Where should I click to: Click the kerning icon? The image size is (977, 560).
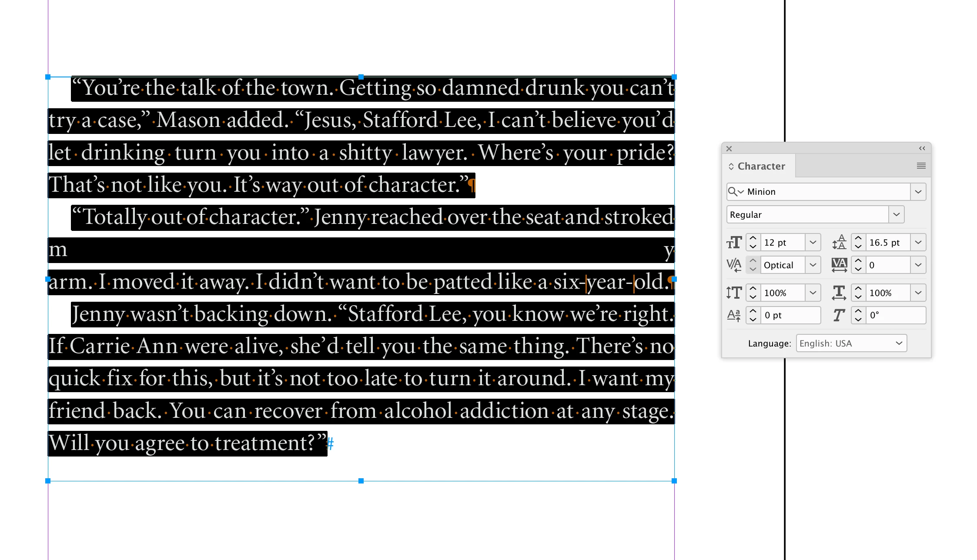pos(734,265)
